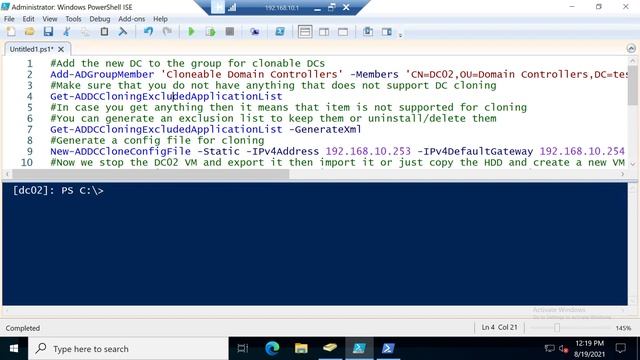The image size is (640, 360).
Task: Maximize the script pane
Action: click(x=343, y=32)
